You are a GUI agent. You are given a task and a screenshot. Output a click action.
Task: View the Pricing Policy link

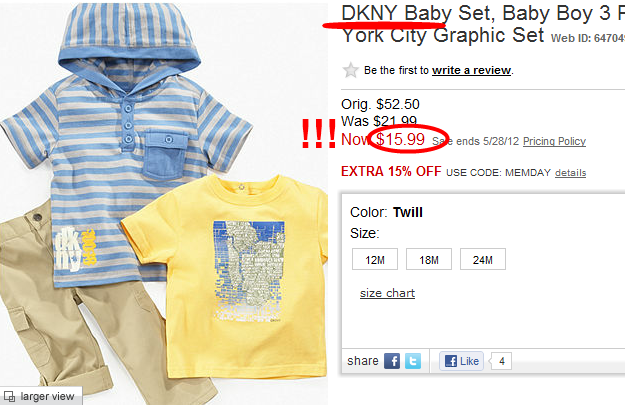[x=554, y=141]
